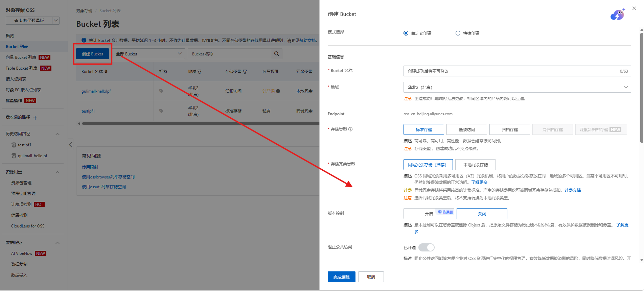Viewport: 644px width, 291px height.
Task: Collapse the left sidebar with arrow handle
Action: pos(70,145)
